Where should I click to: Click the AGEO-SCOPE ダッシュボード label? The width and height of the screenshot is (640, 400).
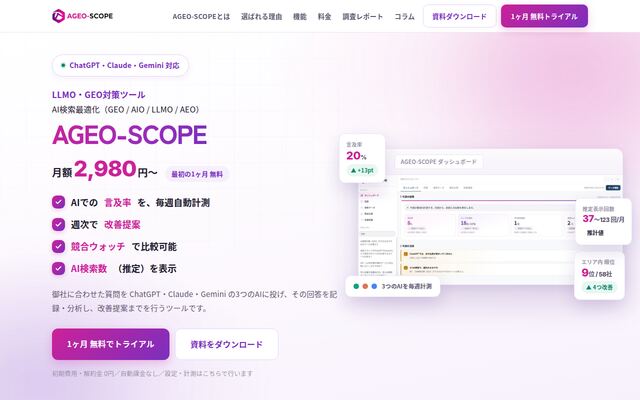pos(439,162)
